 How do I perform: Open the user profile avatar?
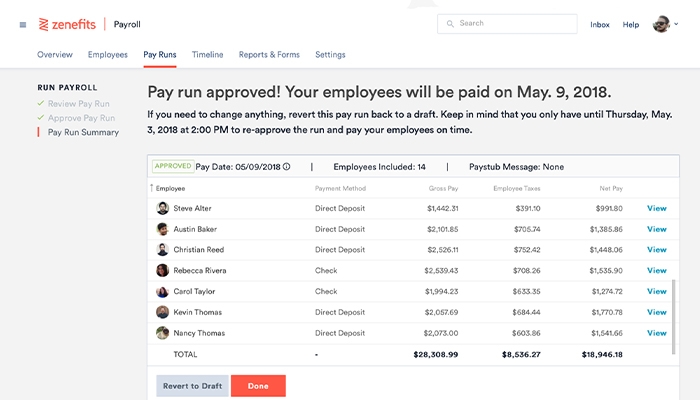click(661, 24)
